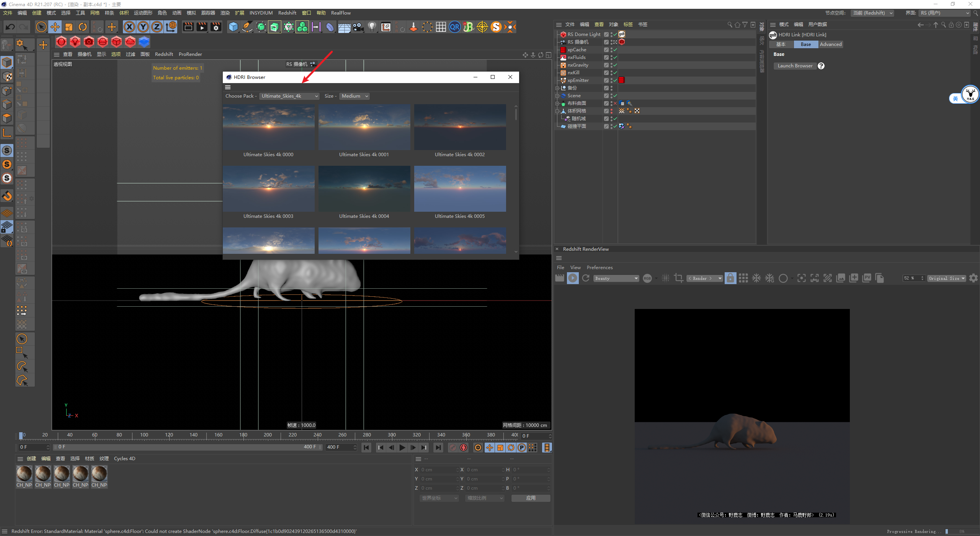Screen dimensions: 980x536
Task: Toggle xpEmitter enabled checkmark in Object Manager
Action: point(615,80)
